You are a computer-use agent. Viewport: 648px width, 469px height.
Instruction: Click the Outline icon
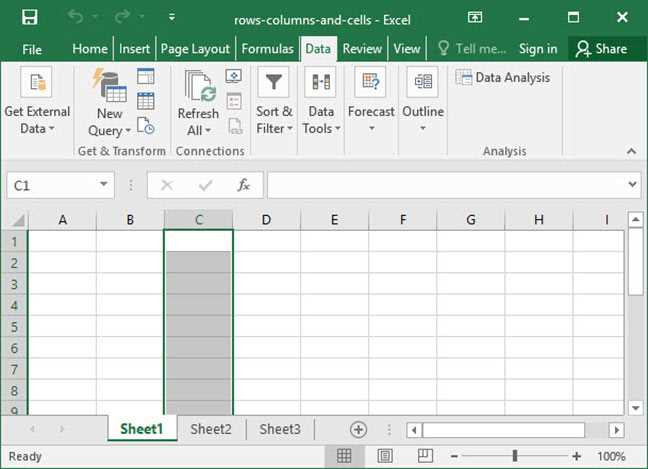[423, 82]
